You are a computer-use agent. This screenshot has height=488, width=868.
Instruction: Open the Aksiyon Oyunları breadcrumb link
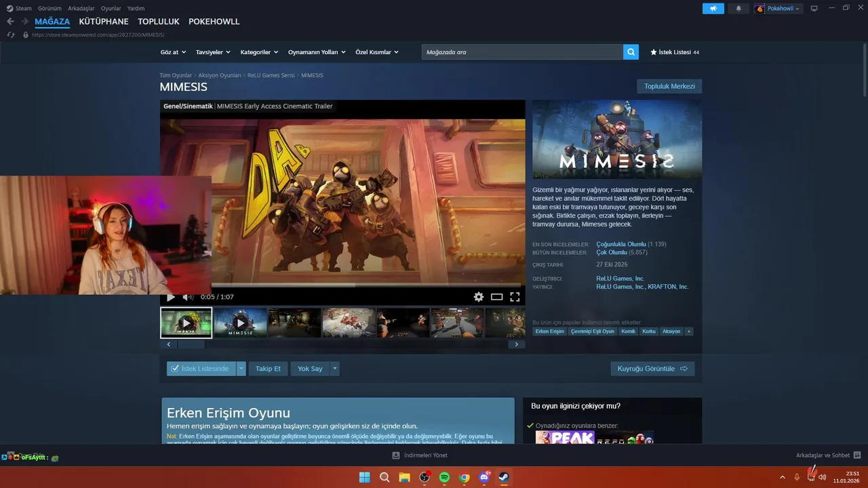click(x=220, y=75)
